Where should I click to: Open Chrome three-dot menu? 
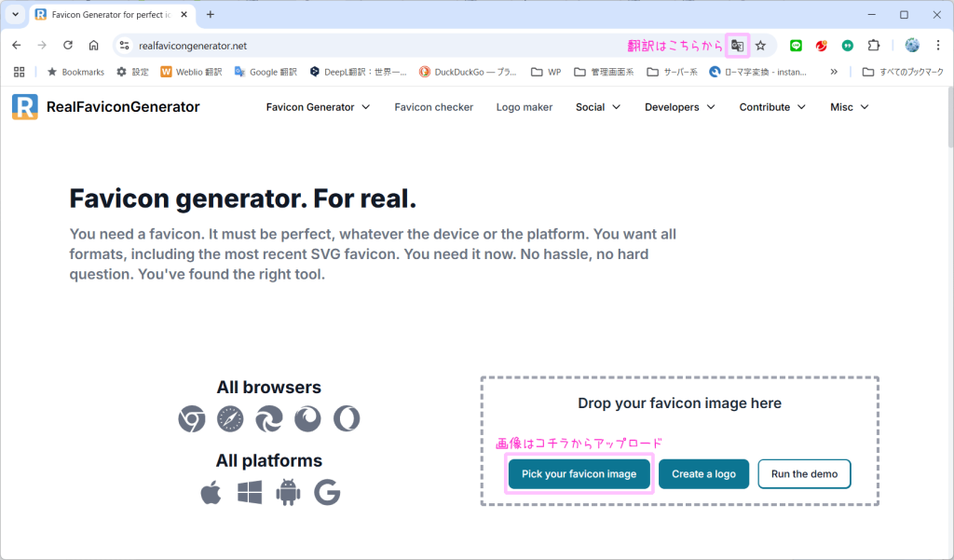[x=937, y=45]
